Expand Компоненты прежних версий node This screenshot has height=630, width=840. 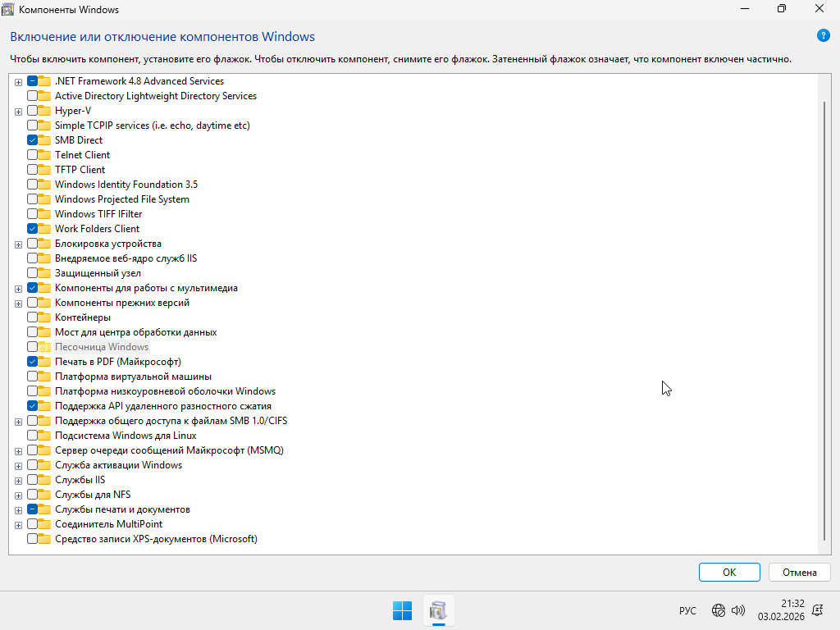pyautogui.click(x=18, y=303)
